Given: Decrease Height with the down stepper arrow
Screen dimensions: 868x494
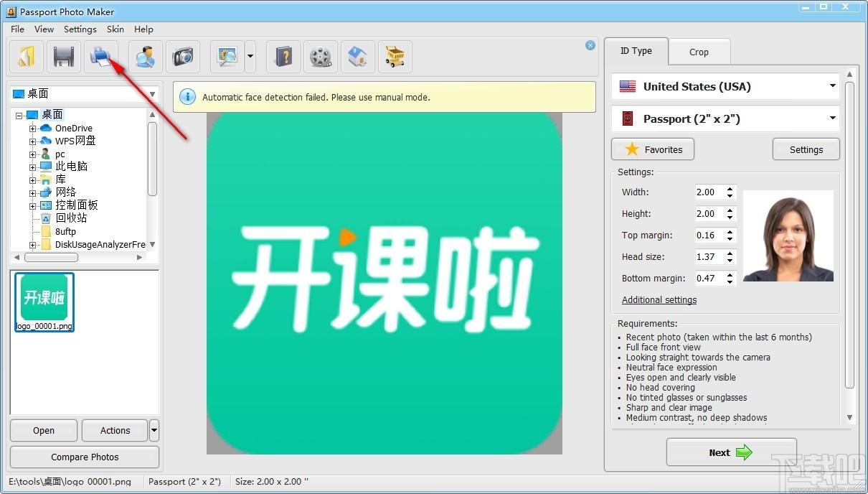Looking at the screenshot, I should click(730, 217).
